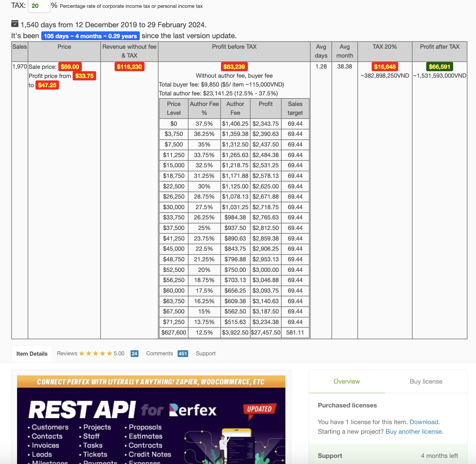Click the 24 reviews count badge

point(134,354)
